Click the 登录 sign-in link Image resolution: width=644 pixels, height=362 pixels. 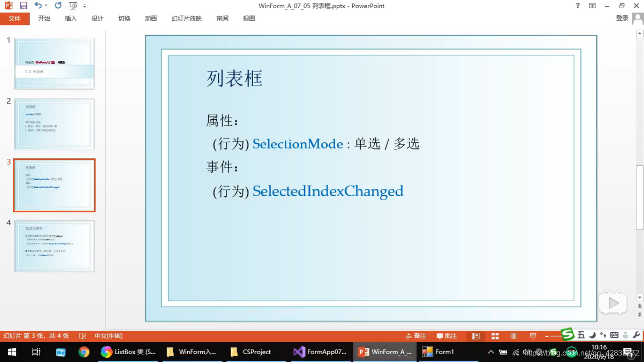(622, 18)
